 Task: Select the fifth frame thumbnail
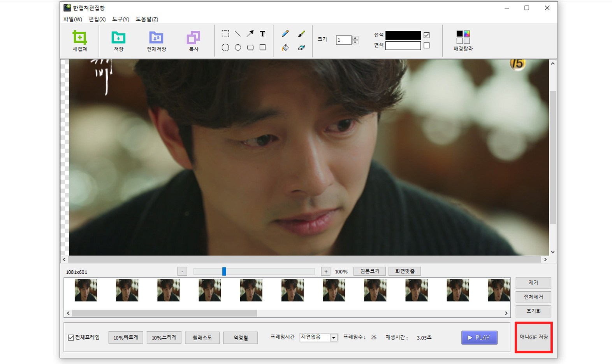click(251, 290)
